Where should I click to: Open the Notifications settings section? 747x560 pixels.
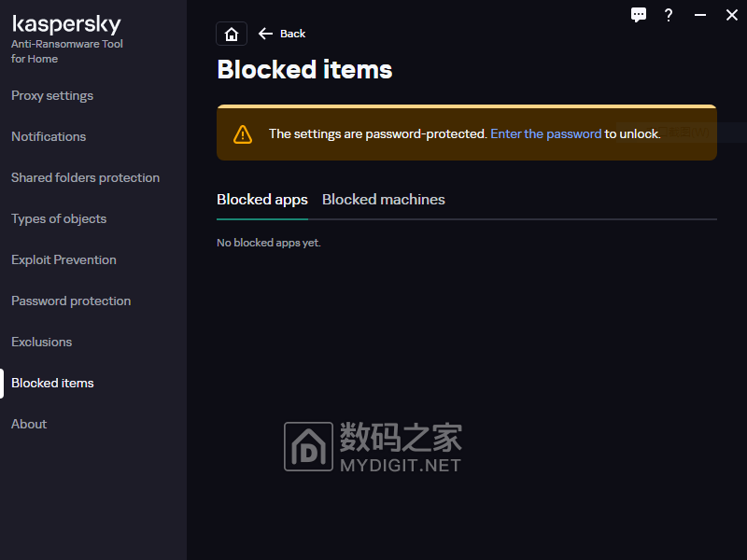pyautogui.click(x=49, y=136)
